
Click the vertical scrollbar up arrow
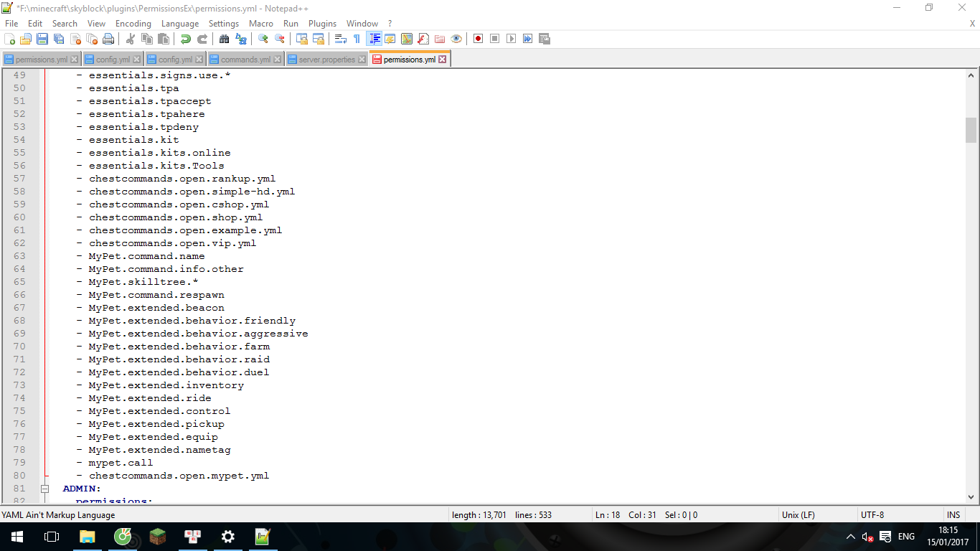point(971,75)
